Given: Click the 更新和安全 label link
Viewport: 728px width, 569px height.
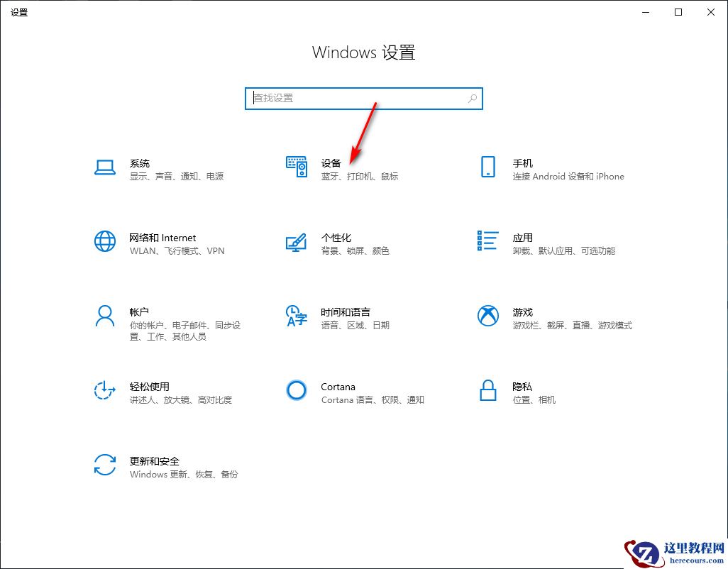Looking at the screenshot, I should click(154, 460).
